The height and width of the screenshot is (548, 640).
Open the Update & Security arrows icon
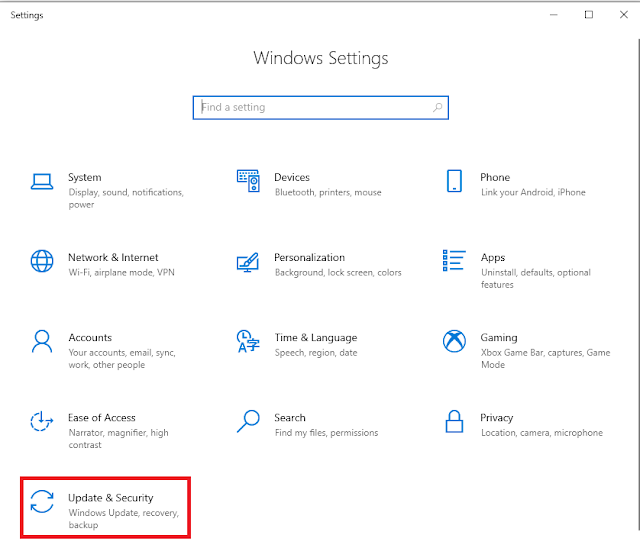point(42,501)
